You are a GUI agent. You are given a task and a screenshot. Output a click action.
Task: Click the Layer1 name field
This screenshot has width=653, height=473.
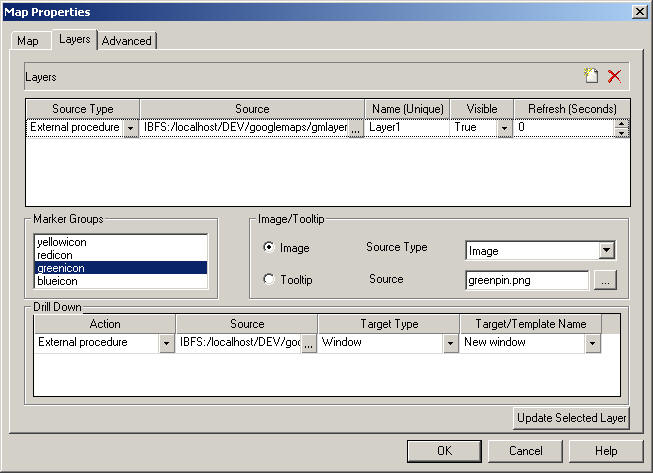point(405,128)
